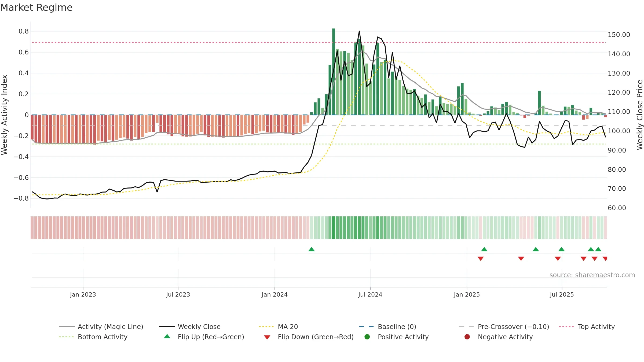Click the 130.00 price axis tick

619,73
